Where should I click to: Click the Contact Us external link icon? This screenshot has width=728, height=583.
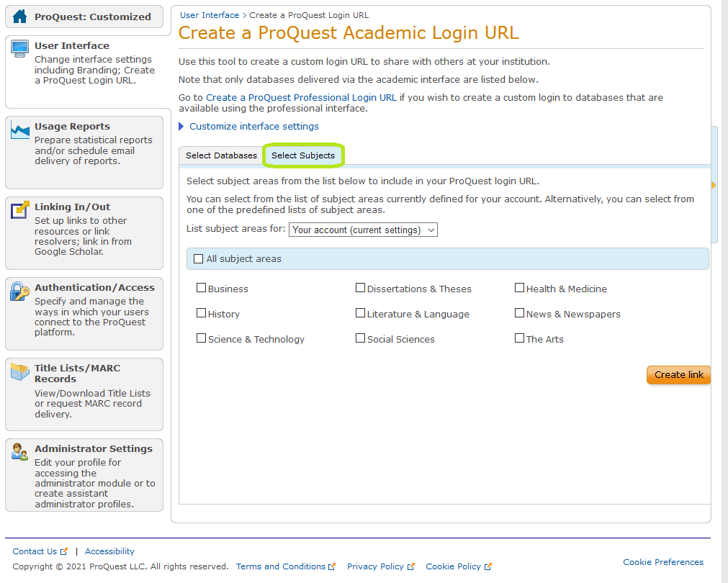[x=64, y=551]
